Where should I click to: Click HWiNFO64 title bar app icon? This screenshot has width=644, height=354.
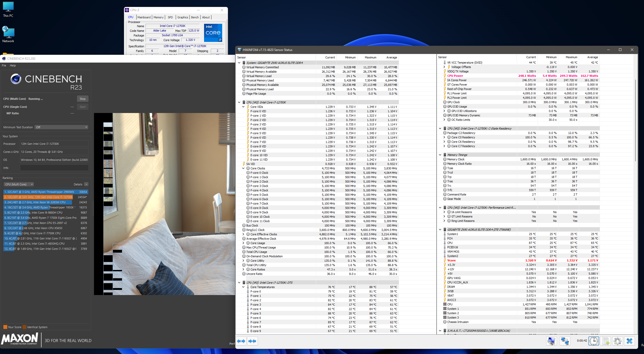coord(240,50)
